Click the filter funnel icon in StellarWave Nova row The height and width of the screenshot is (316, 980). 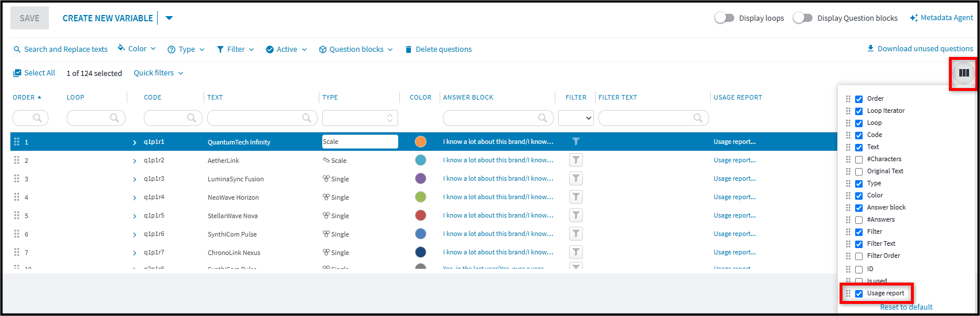pos(576,215)
